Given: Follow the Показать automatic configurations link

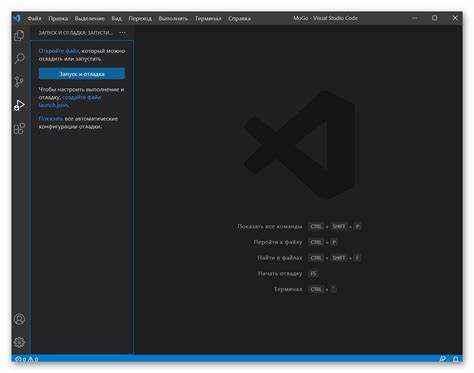Looking at the screenshot, I should (x=51, y=119).
